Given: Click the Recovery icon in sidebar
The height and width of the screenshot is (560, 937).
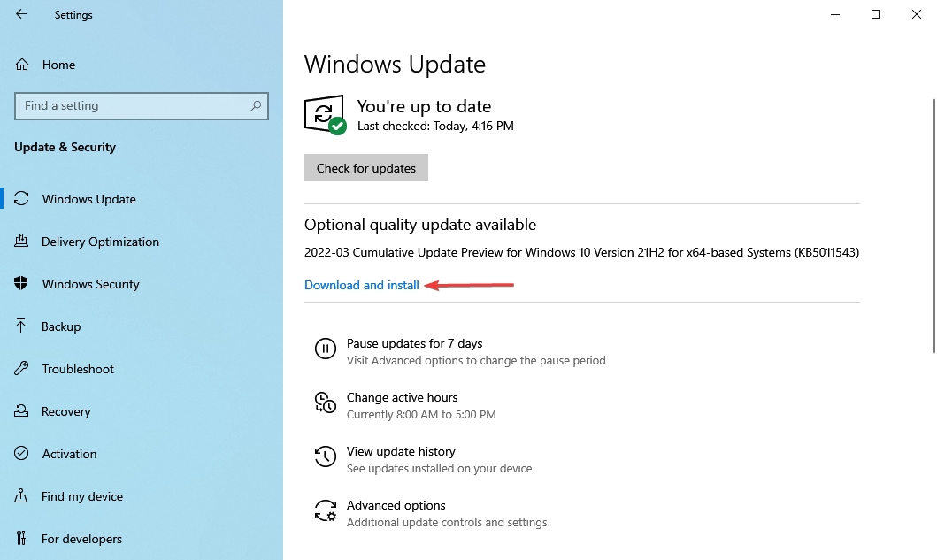Looking at the screenshot, I should click(21, 410).
